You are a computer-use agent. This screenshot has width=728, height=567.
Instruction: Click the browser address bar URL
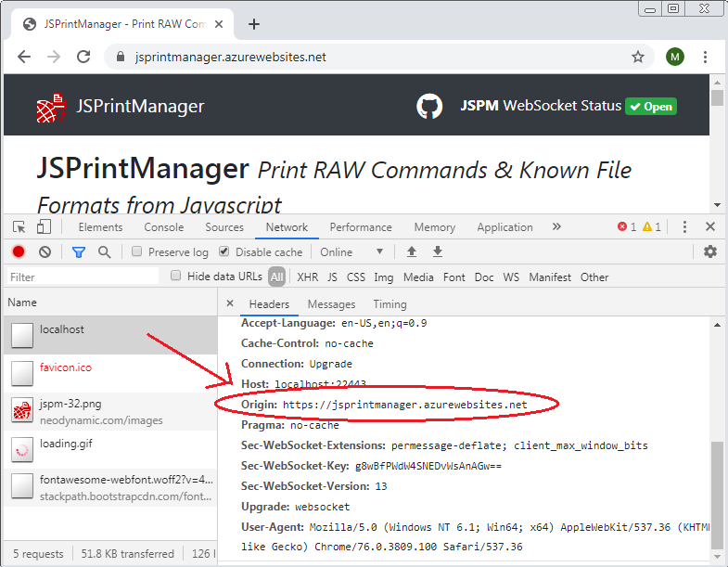(x=231, y=58)
